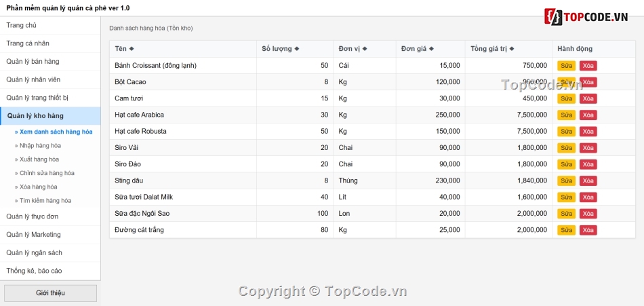The width and height of the screenshot is (644, 306).
Task: Click Xóa for Sting dâu
Action: click(x=588, y=181)
